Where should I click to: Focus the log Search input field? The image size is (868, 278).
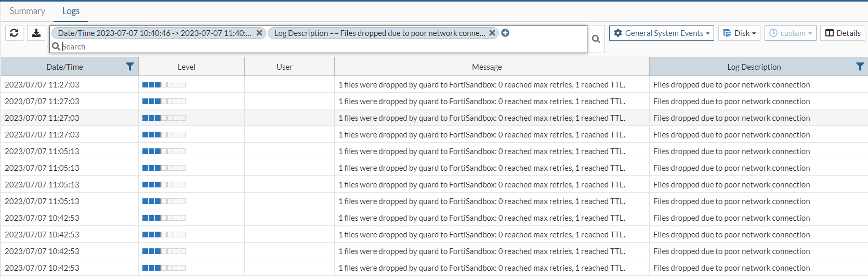pos(312,46)
